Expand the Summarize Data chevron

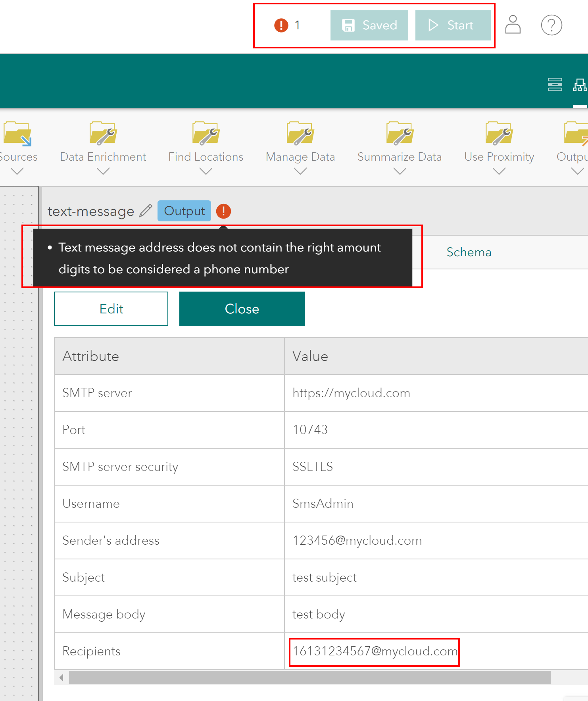(400, 171)
